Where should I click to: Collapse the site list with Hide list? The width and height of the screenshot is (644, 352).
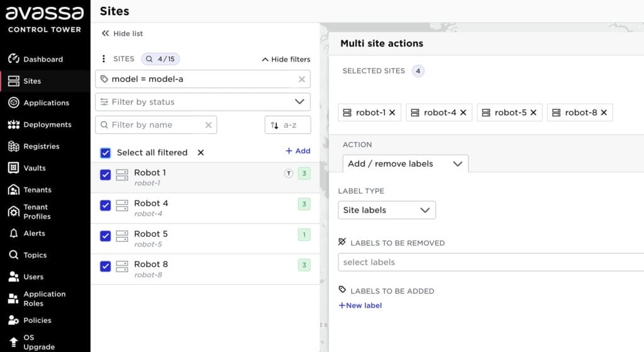(x=123, y=34)
